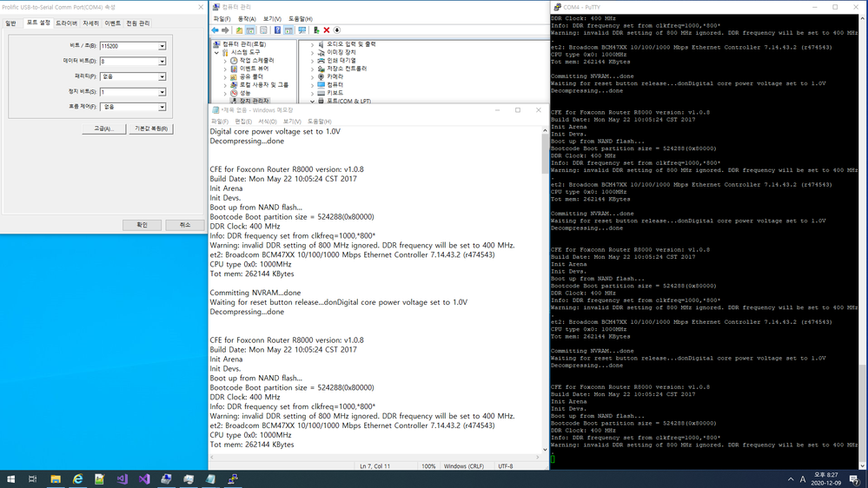The image size is (868, 488).
Task: Select 컴퓨터 관리(로컬) root node
Action: pyautogui.click(x=244, y=44)
